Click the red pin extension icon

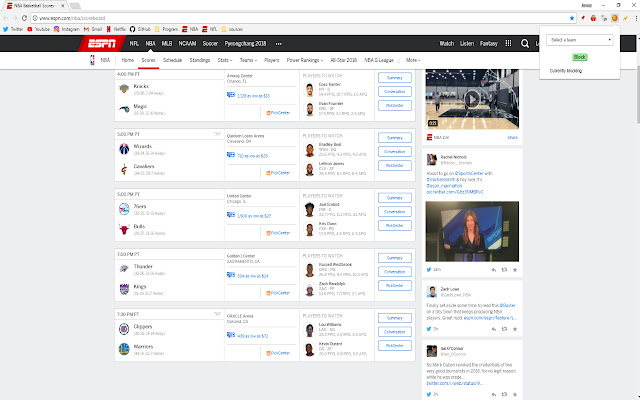[x=583, y=18]
